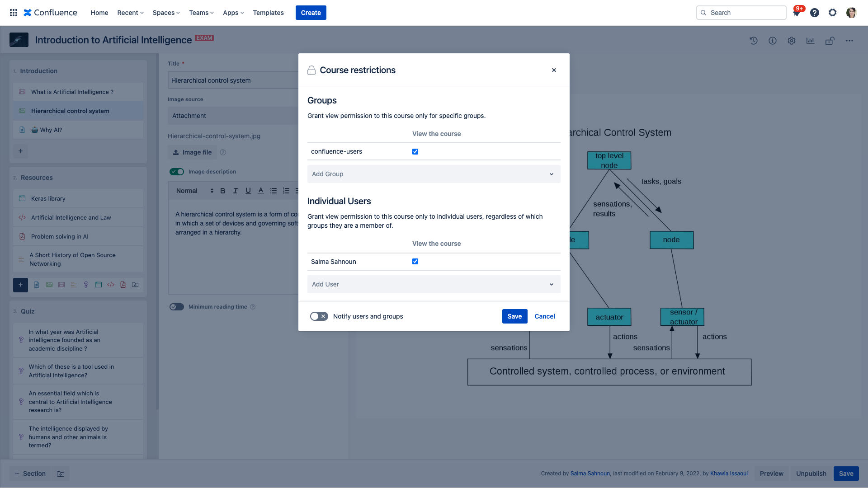Click the Search input field
This screenshot has height=488, width=868.
(745, 13)
